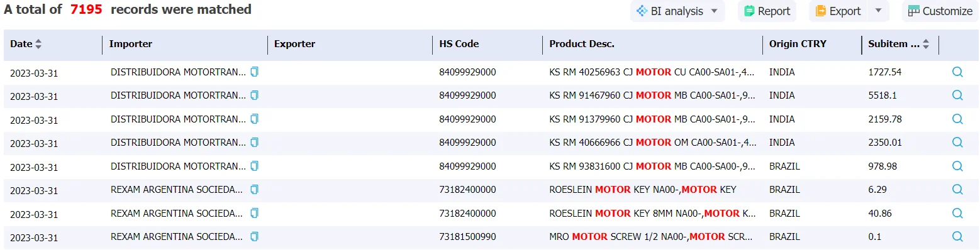
Task: Select product text KS RM 91379960 CJ MOTOR
Action: coord(610,119)
